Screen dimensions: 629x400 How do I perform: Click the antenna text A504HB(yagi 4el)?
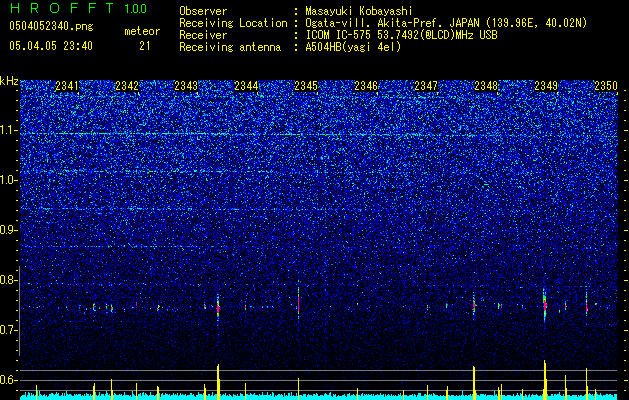click(x=353, y=47)
